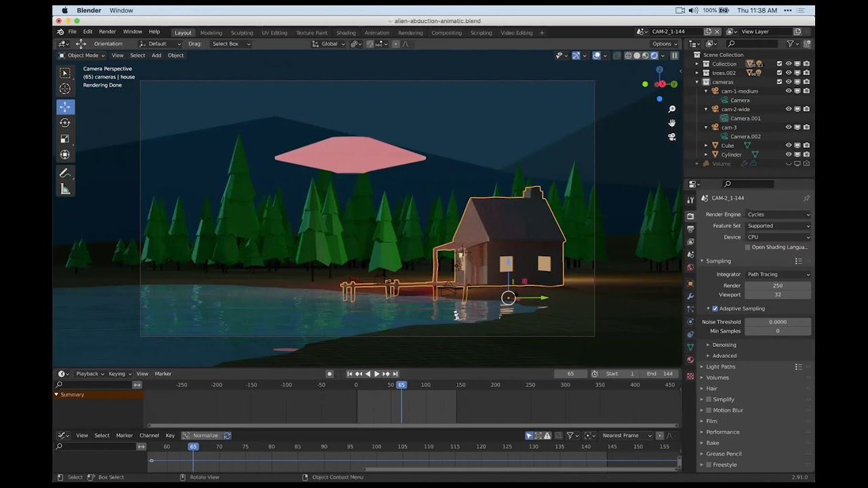Screen dimensions: 868x488
Task: Open the Render menu
Action: click(x=107, y=32)
